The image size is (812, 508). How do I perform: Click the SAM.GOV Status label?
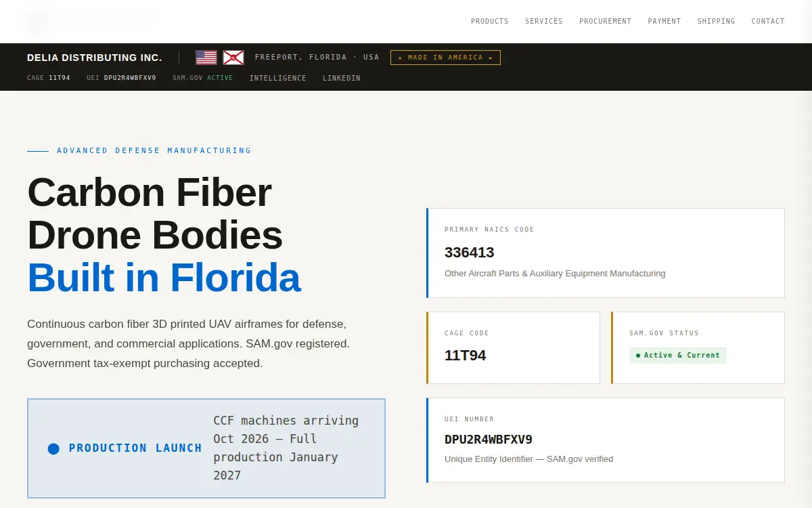[664, 333]
